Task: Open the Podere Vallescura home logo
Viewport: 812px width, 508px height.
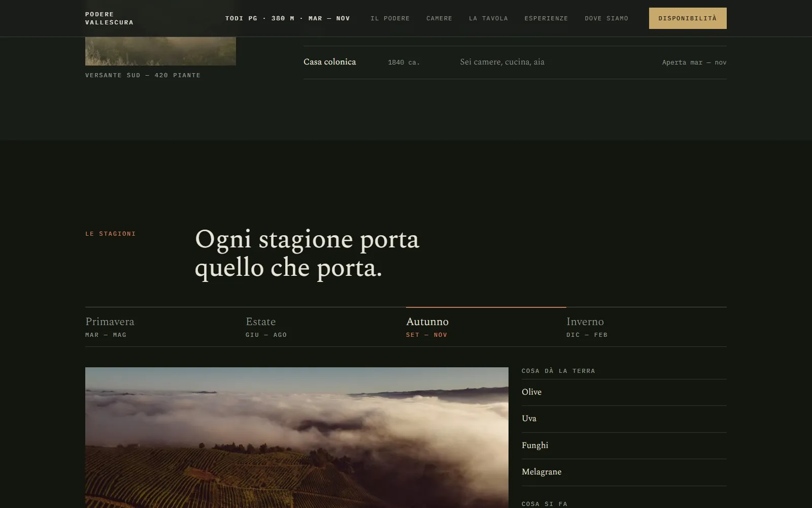Action: (x=109, y=18)
